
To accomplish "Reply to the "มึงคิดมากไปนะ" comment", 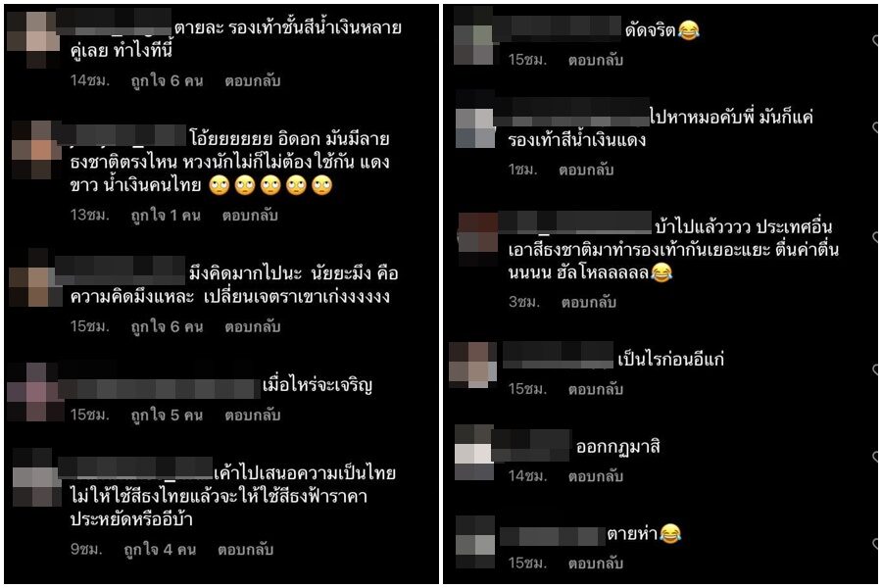I will [253, 327].
